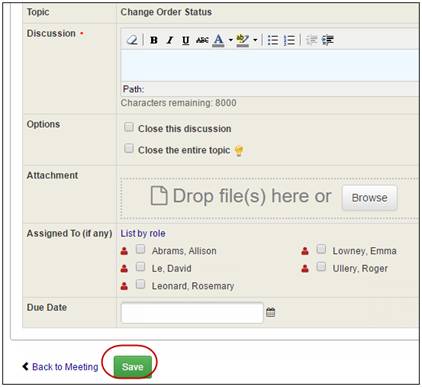Image resolution: width=422 pixels, height=387 pixels.
Task: Open the Due Date calendar picker
Action: click(271, 312)
